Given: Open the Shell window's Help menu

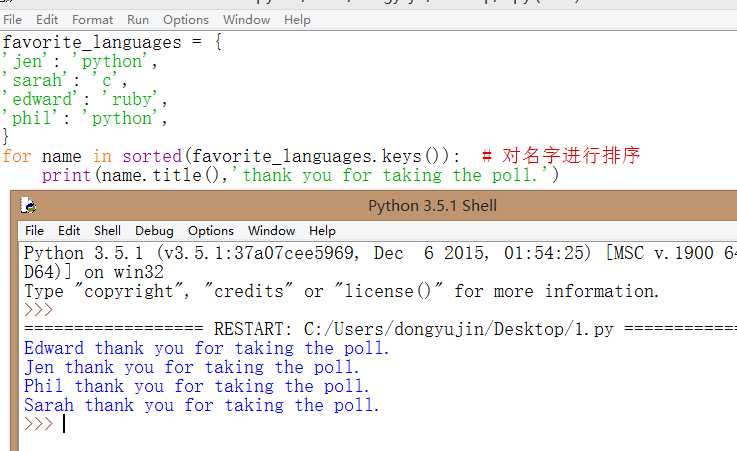Looking at the screenshot, I should pyautogui.click(x=322, y=231).
